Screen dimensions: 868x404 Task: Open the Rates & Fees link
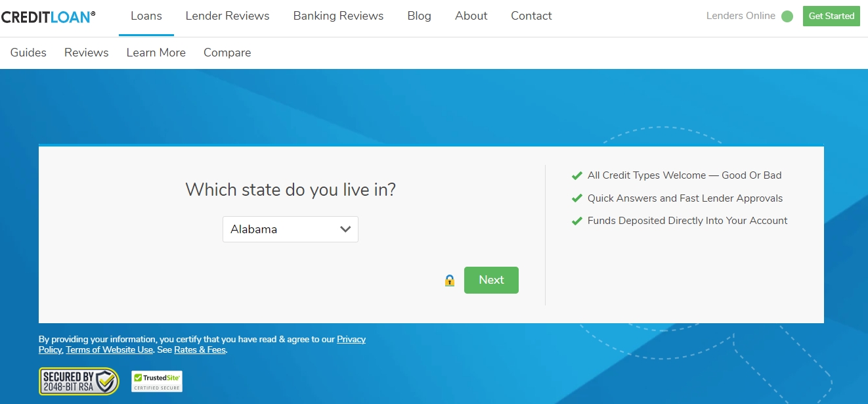pos(200,350)
